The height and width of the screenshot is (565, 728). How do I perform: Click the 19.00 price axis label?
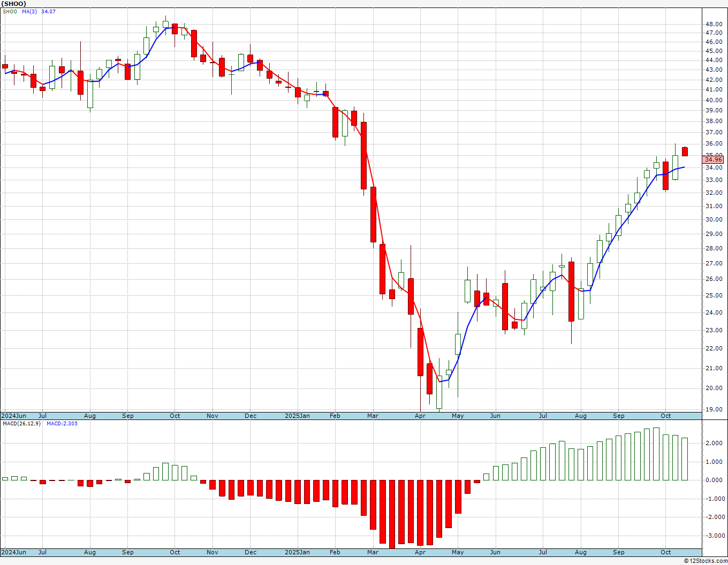tap(714, 409)
